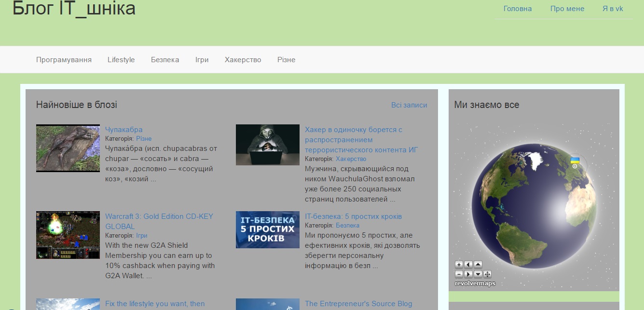This screenshot has height=310, width=644.
Task: Click Різне category link under Чупакабра
Action: [144, 139]
